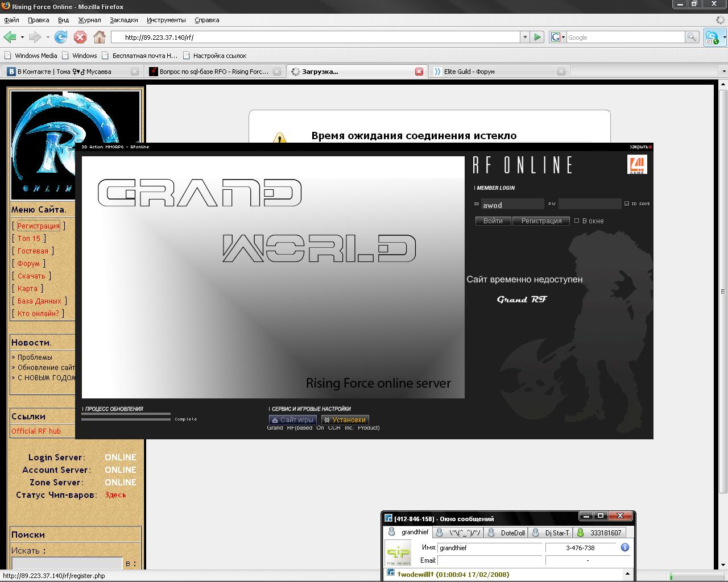Open the 'Справка' menu

pyautogui.click(x=206, y=20)
